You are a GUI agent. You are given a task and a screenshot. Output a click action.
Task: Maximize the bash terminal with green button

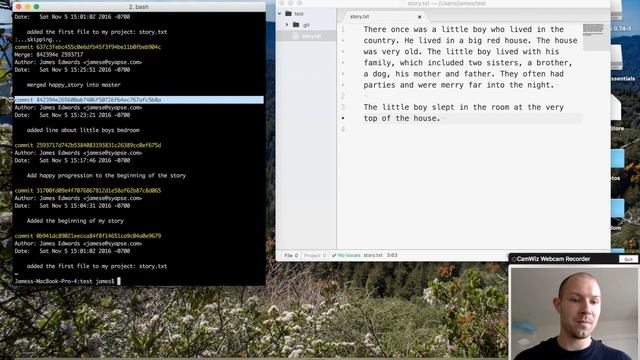[x=36, y=7]
